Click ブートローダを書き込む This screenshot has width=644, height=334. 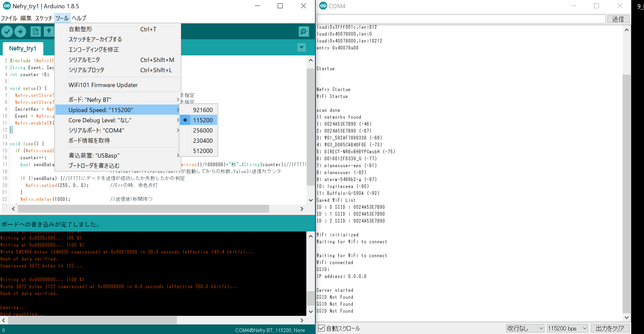click(x=118, y=166)
